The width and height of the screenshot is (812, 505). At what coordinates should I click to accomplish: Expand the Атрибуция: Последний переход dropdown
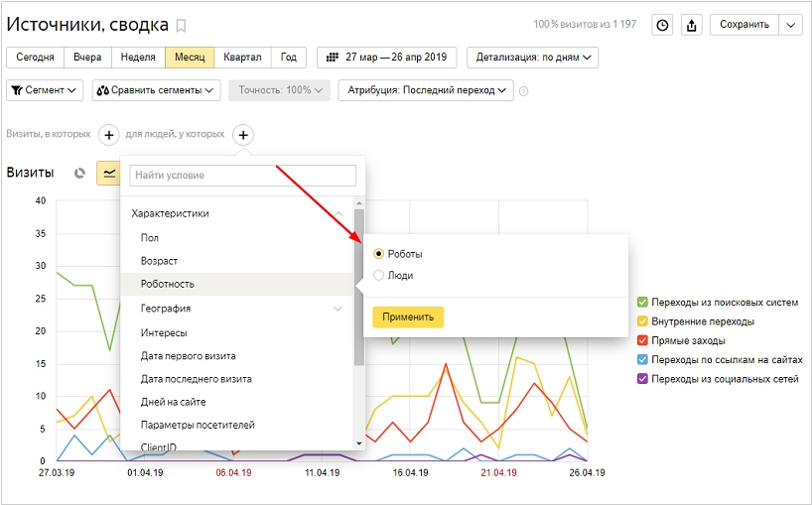tap(426, 90)
